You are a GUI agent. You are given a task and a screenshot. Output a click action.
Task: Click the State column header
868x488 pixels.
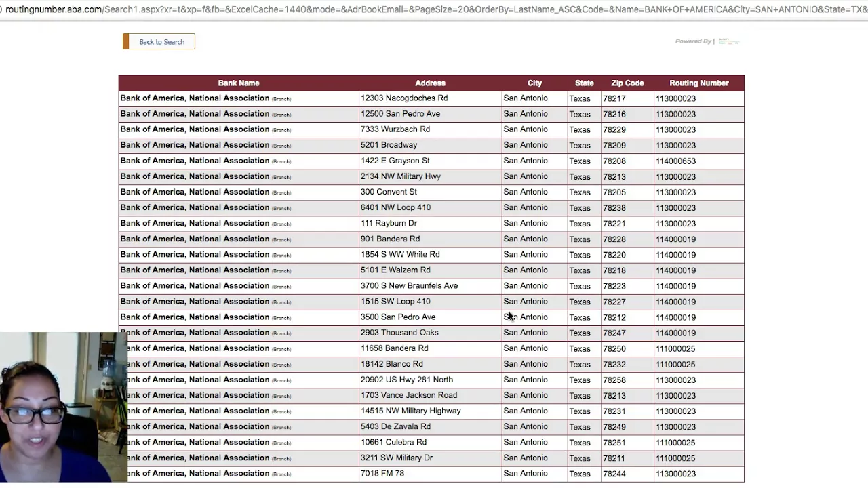[x=585, y=83]
